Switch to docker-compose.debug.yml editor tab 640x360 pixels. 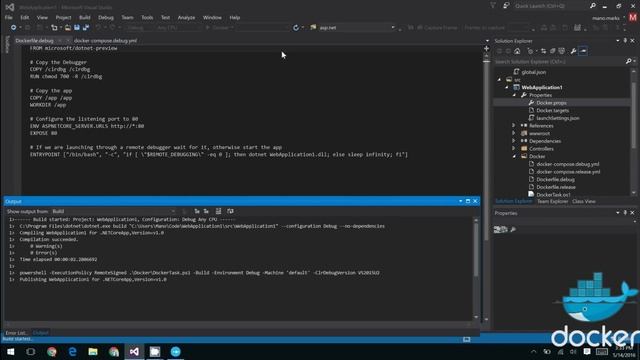tap(105, 41)
